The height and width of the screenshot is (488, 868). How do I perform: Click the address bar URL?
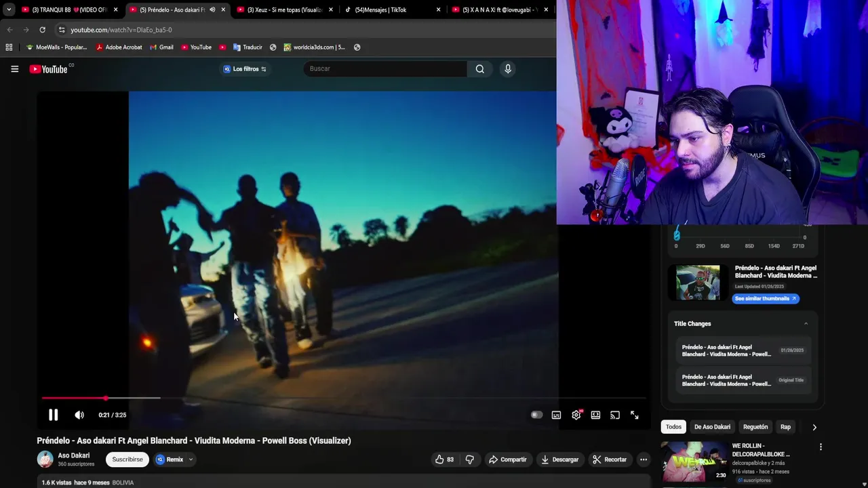[x=121, y=30]
